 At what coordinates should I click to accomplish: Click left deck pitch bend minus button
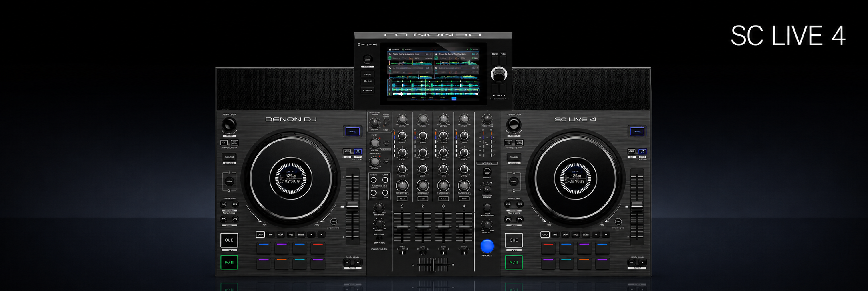click(347, 263)
